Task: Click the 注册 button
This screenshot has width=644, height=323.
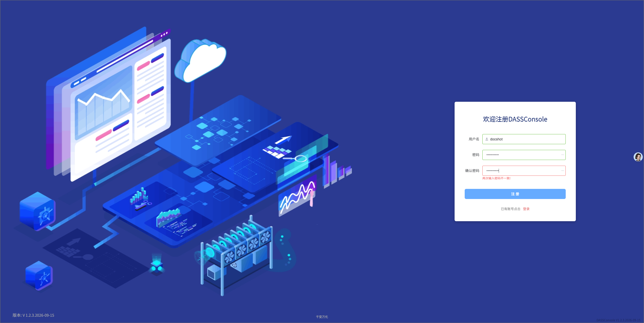Action: coord(515,194)
